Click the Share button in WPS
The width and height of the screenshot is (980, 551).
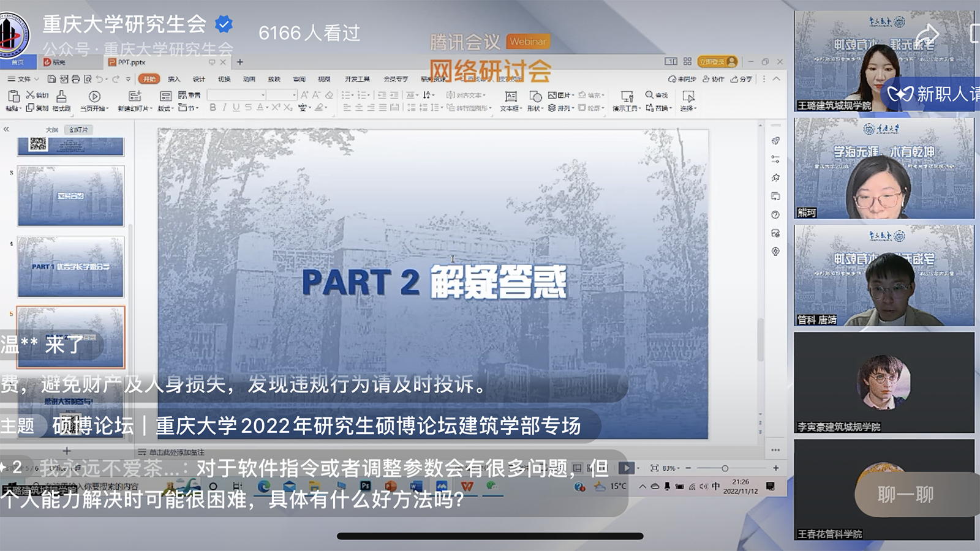click(x=742, y=79)
